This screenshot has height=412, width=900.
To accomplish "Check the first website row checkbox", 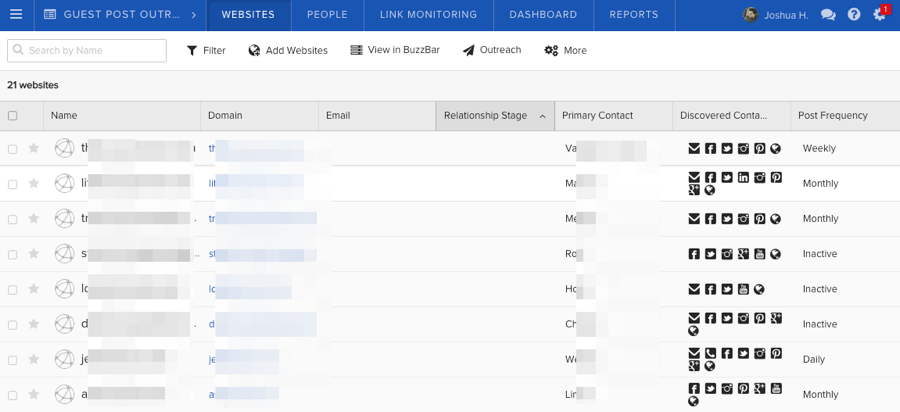I will point(13,149).
